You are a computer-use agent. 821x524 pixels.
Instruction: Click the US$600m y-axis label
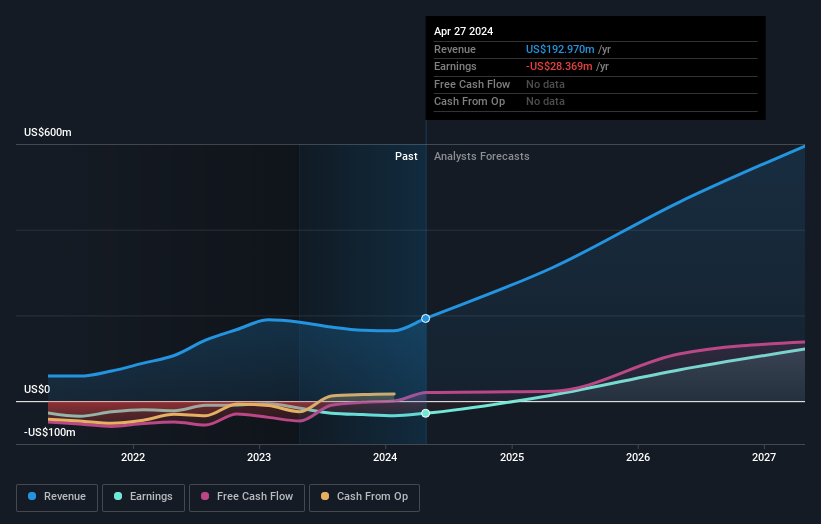48,132
